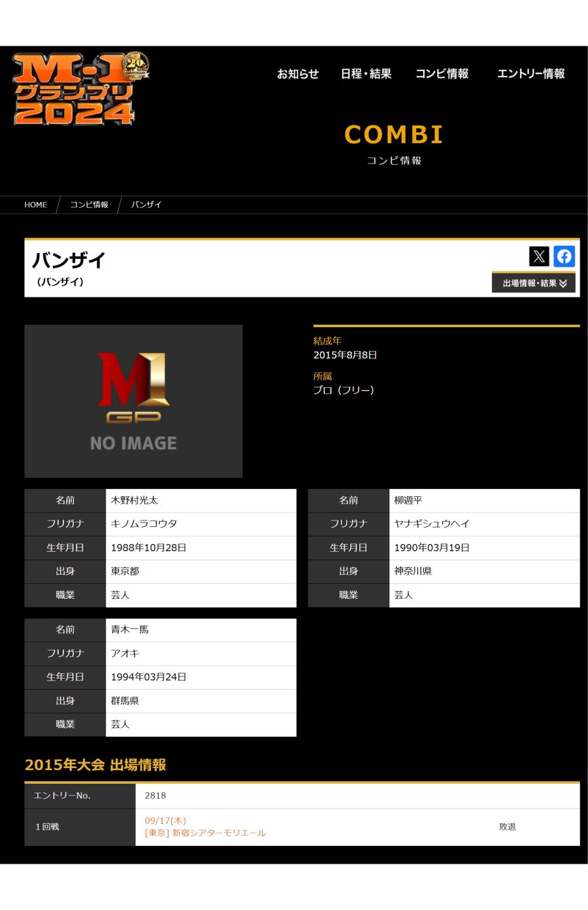Click the gold COMBI header emblem area
Image resolution: width=588 pixels, height=910 pixels.
tap(393, 135)
